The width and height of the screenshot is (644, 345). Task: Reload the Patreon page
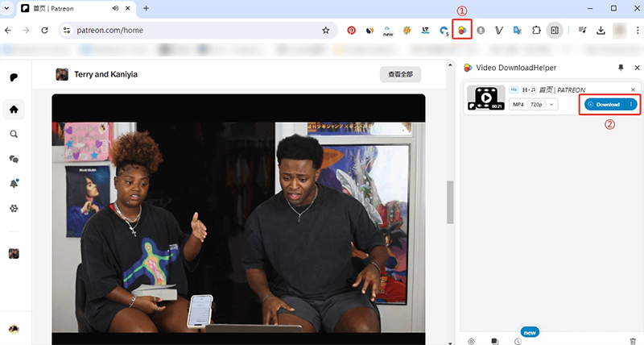click(x=44, y=30)
